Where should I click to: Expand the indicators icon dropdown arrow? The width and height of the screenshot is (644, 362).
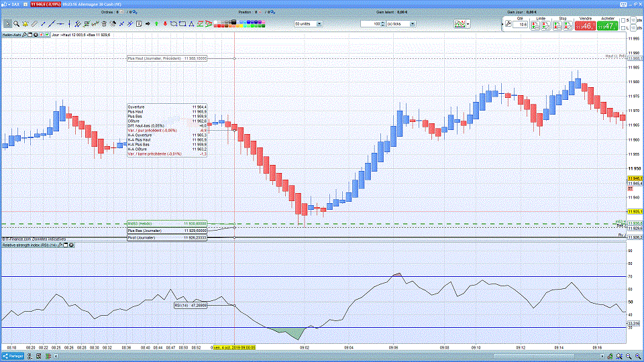(x=468, y=24)
